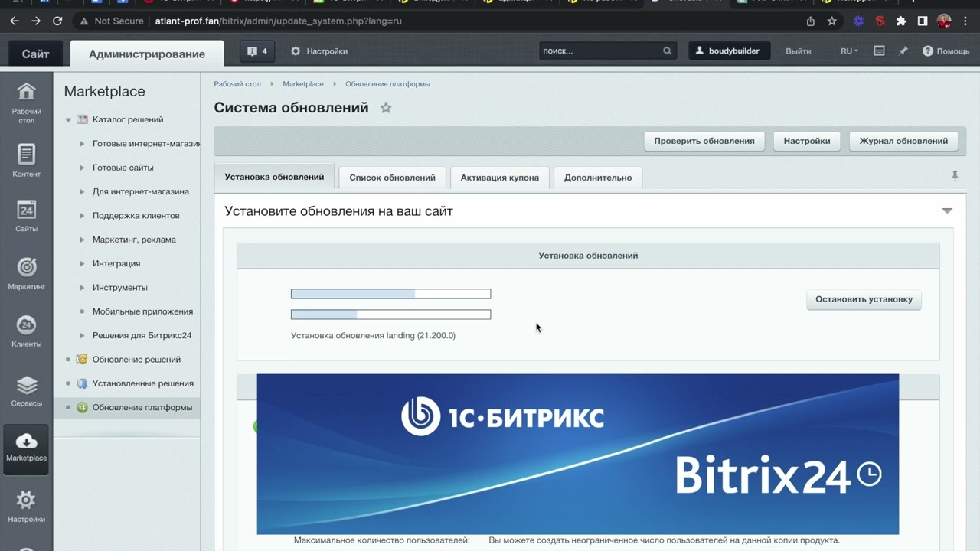Click the 1С-Битрикс Bitrix24 banner
The width and height of the screenshot is (980, 551).
pos(577,454)
